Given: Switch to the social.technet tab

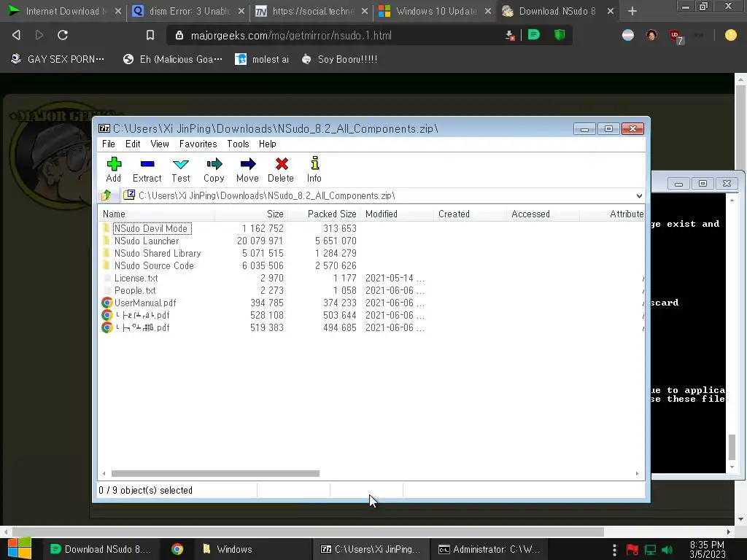Looking at the screenshot, I should point(311,11).
